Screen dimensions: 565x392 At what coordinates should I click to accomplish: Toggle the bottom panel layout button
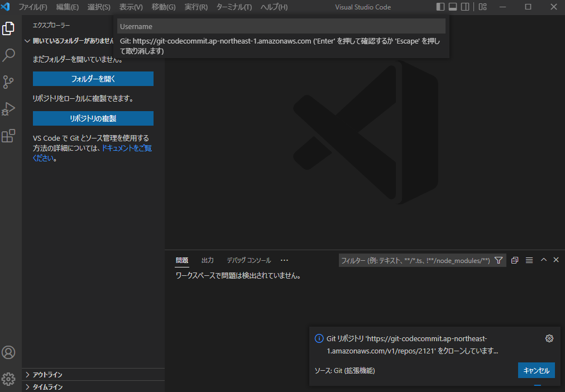tap(453, 7)
